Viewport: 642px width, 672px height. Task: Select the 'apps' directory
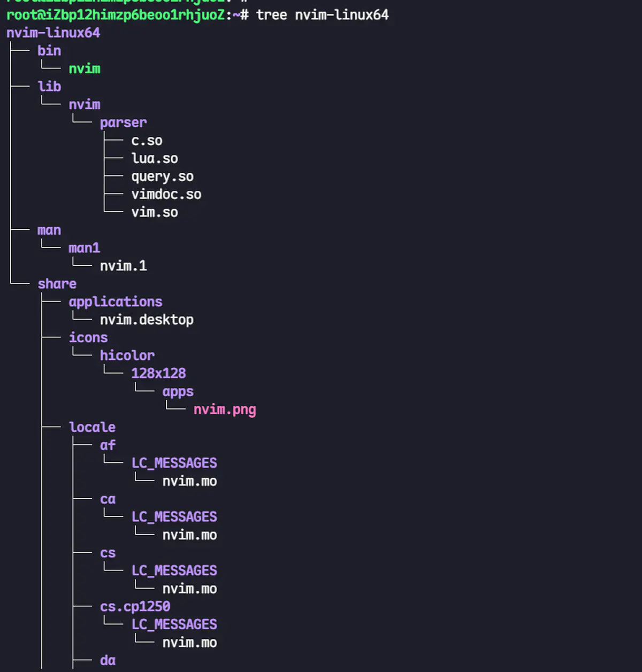178,392
